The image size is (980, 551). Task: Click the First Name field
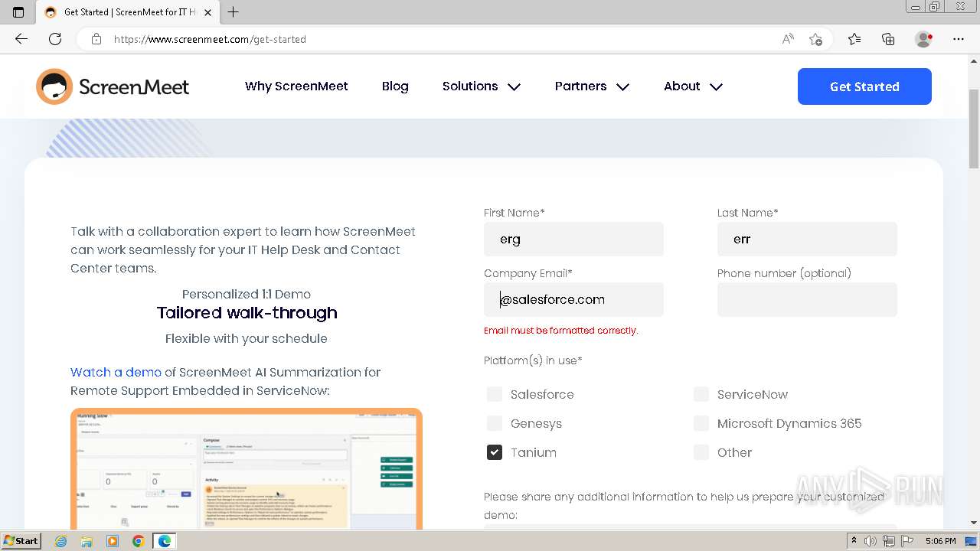(573, 239)
